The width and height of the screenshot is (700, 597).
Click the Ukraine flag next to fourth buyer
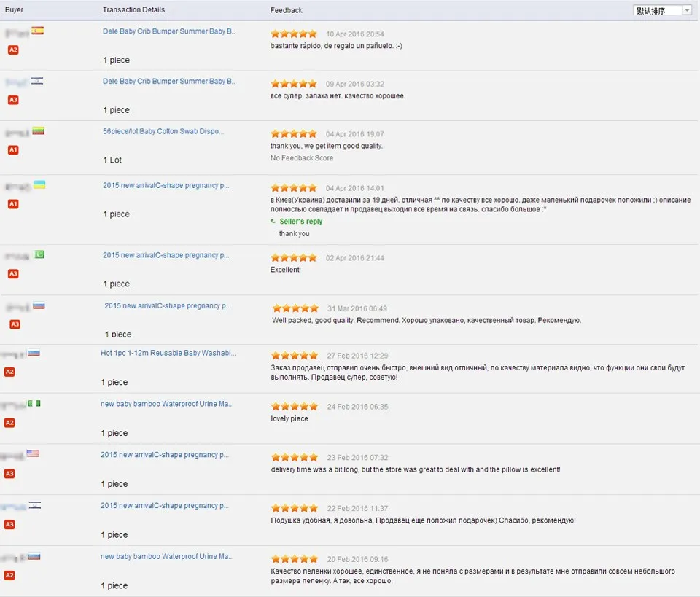pyautogui.click(x=39, y=184)
